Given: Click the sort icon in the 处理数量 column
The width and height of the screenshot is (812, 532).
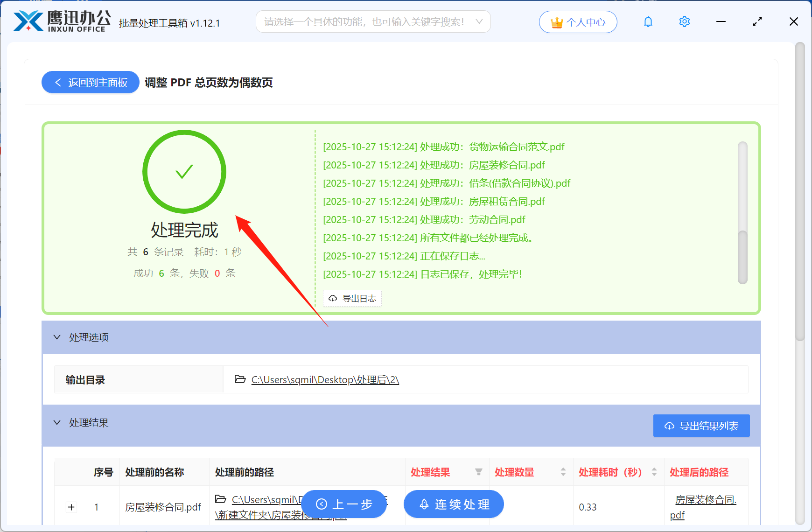Looking at the screenshot, I should 562,472.
